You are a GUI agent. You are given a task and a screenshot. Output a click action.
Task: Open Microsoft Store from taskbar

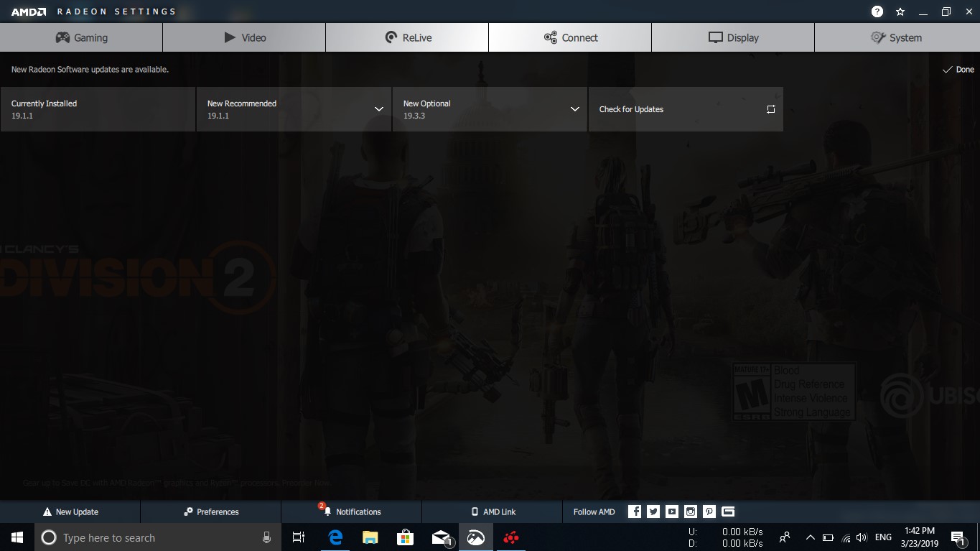pos(405,537)
